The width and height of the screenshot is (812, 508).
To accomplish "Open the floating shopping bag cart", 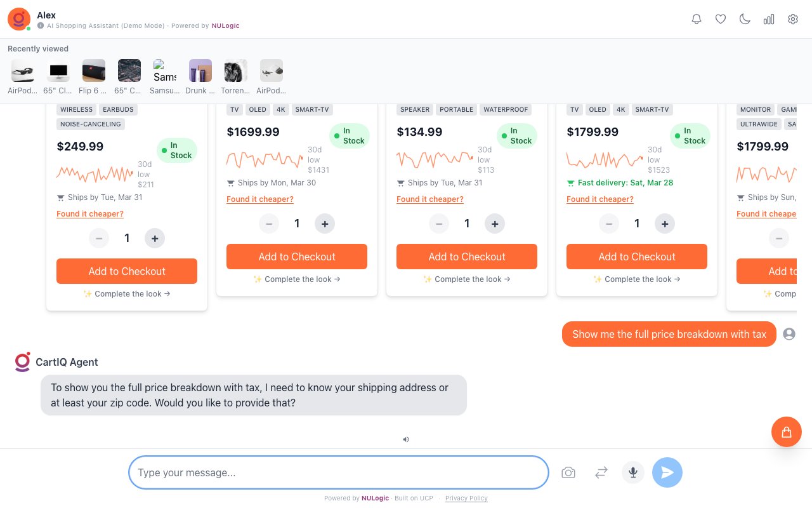I will [x=787, y=432].
